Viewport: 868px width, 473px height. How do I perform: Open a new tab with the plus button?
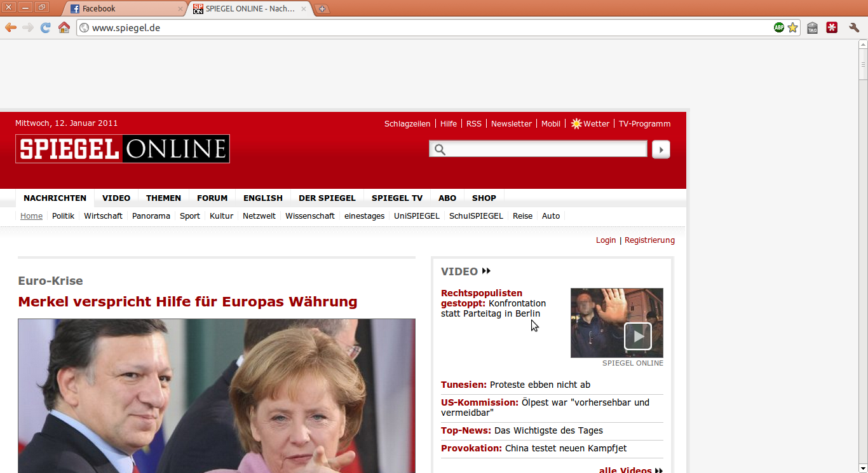(x=322, y=9)
